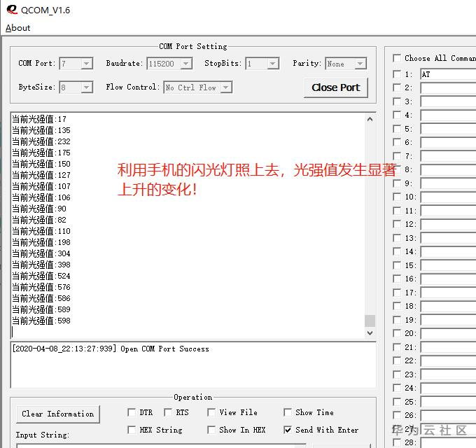This screenshot has height=448, width=476.
Task: Click the log line with value 82
Action: click(39, 220)
